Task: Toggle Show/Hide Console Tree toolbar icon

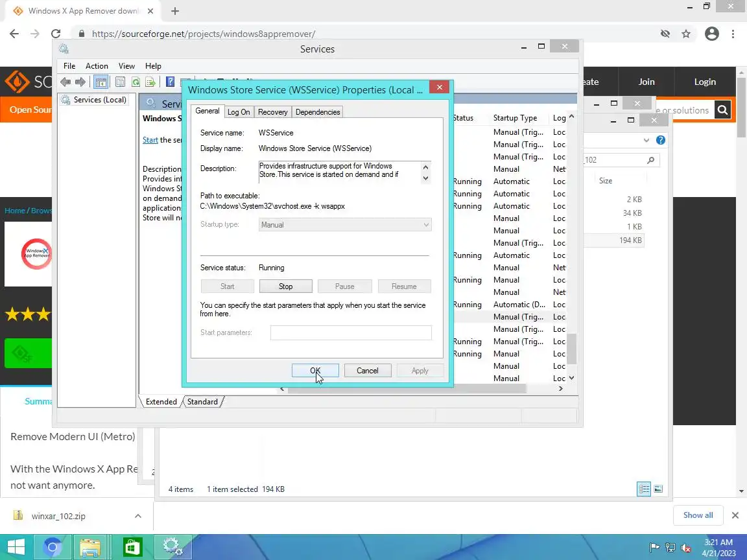Action: click(101, 82)
